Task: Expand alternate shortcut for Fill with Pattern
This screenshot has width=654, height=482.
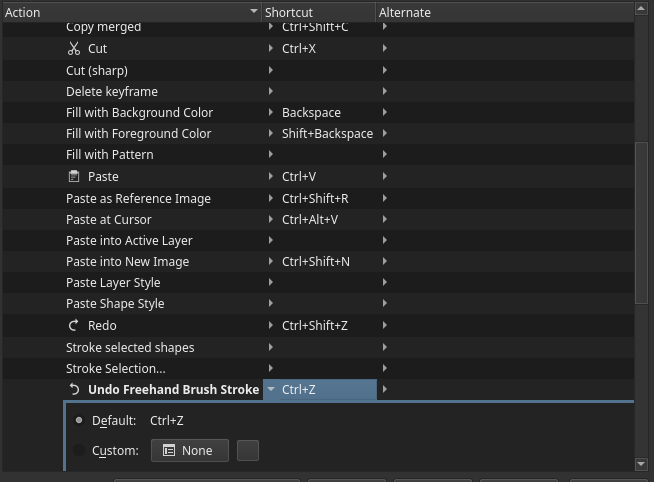Action: 385,155
